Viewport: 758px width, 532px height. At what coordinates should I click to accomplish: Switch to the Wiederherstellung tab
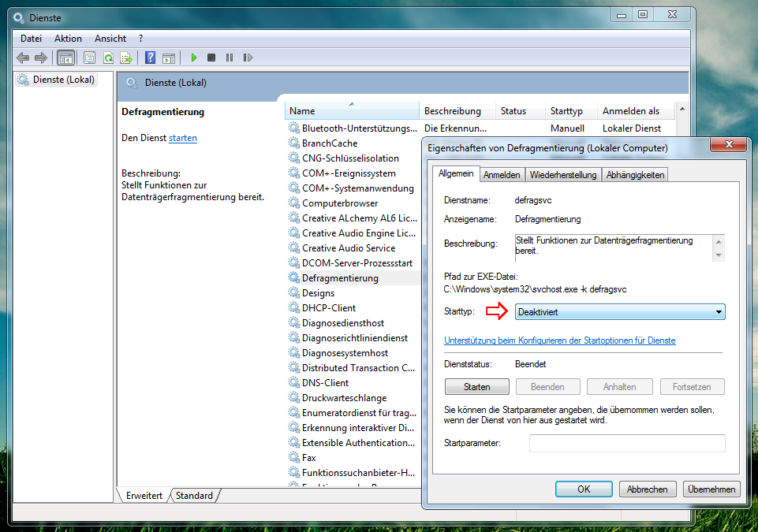[563, 175]
